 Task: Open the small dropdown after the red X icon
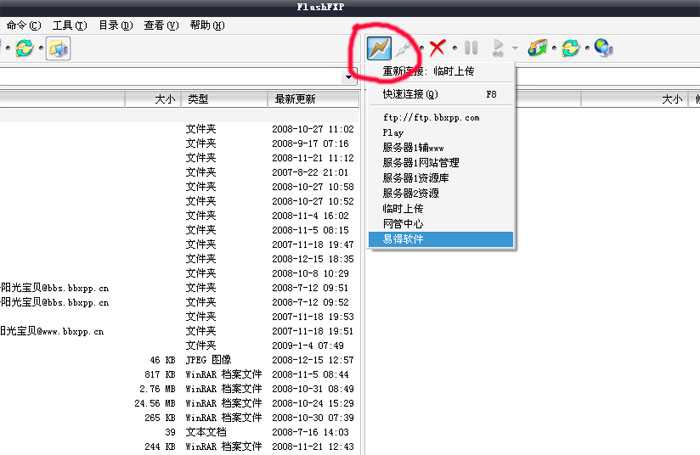point(454,48)
